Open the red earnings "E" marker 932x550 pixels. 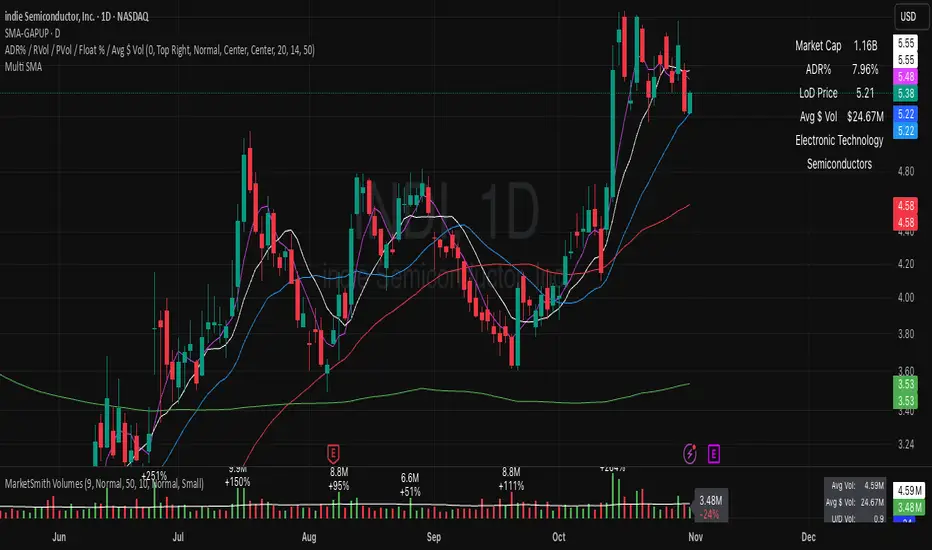click(333, 454)
